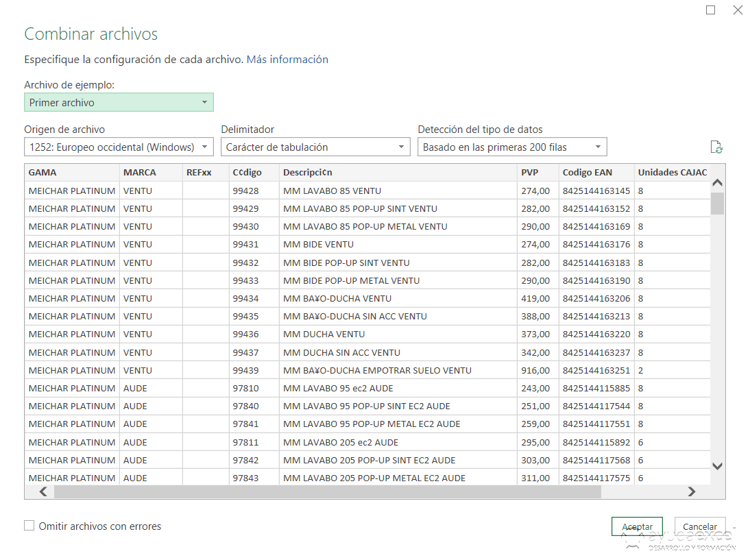
Task: Click the Aceptar button
Action: [x=637, y=526]
